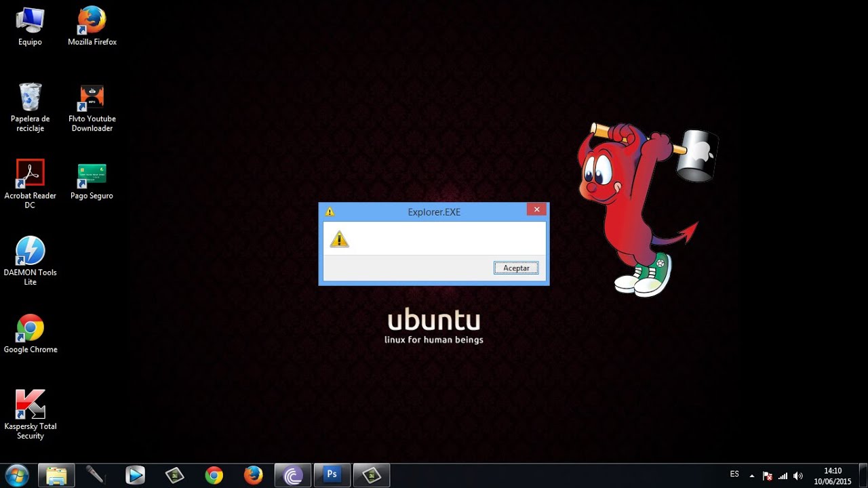Select the Mozilla Firefox desktop shortcut
Viewport: 868px width, 488px height.
(92, 26)
